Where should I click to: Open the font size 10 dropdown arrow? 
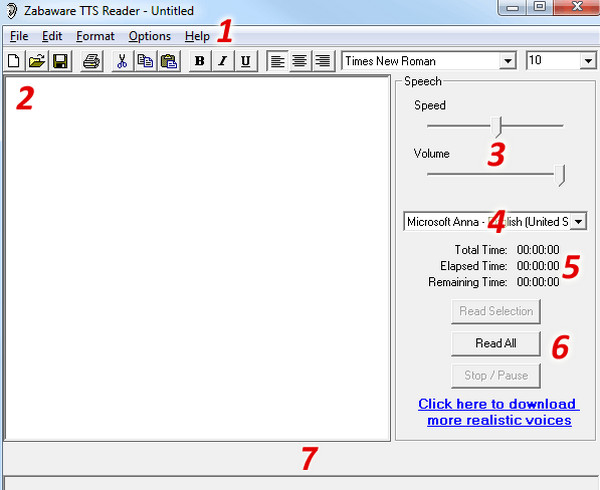[x=588, y=61]
